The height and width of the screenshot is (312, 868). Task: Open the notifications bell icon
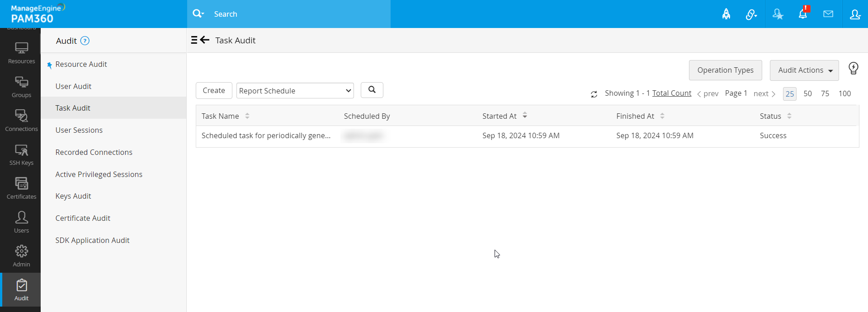tap(803, 14)
